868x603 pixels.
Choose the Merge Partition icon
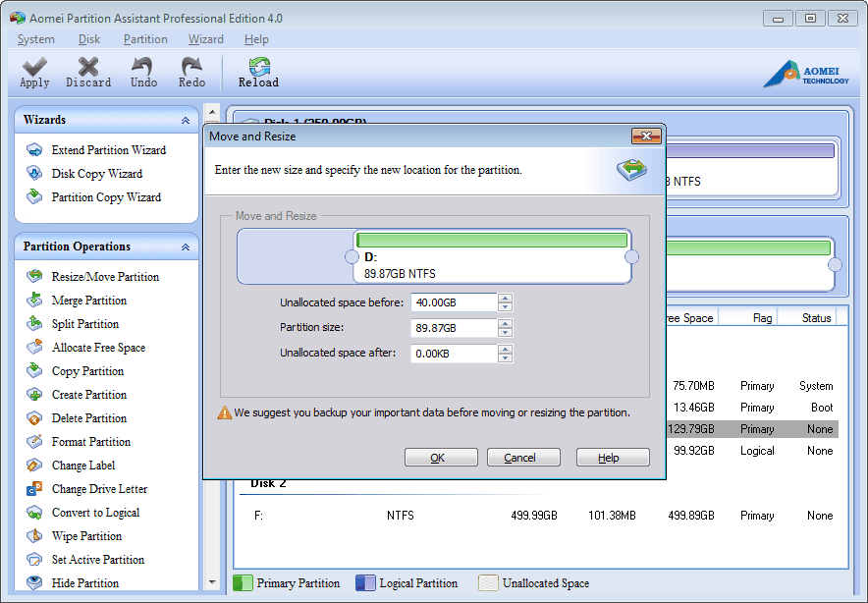[x=34, y=300]
